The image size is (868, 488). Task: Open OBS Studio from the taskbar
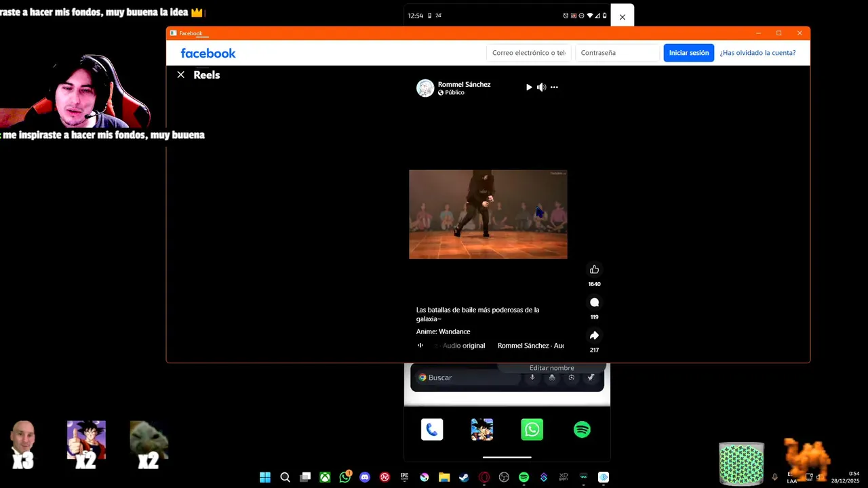[504, 477]
